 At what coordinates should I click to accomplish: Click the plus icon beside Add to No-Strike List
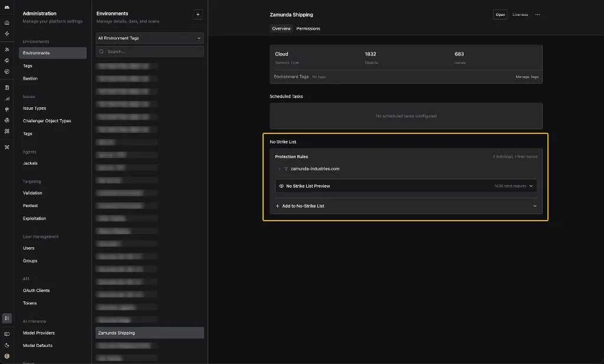(277, 206)
